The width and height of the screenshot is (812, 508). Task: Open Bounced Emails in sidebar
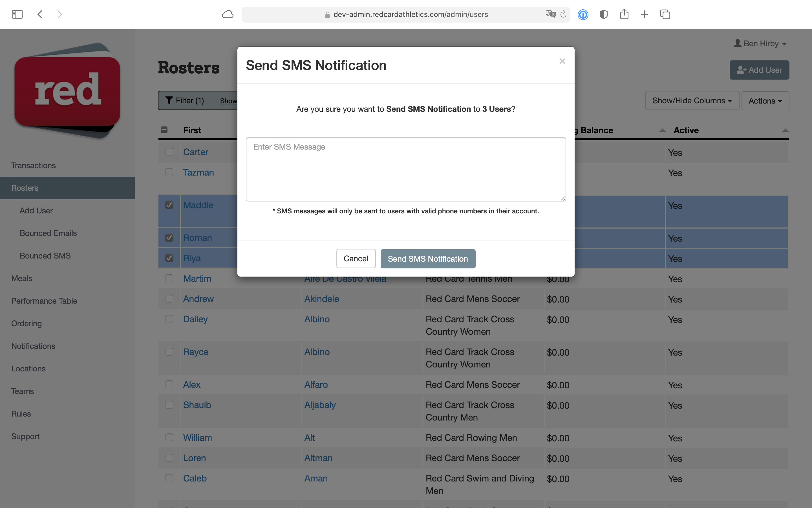coord(48,233)
